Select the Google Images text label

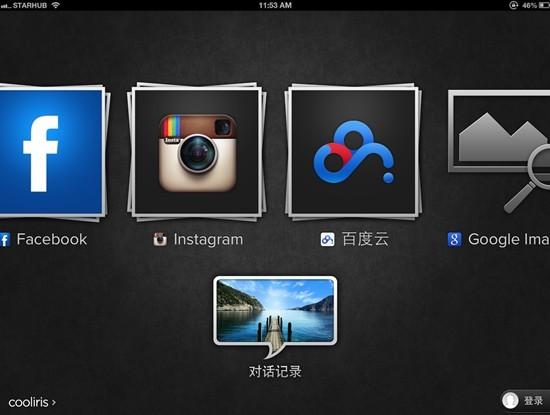[509, 240]
